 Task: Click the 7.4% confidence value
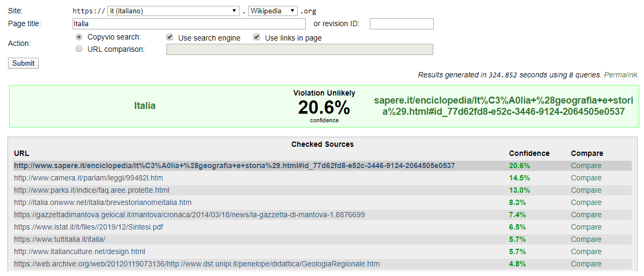point(518,215)
